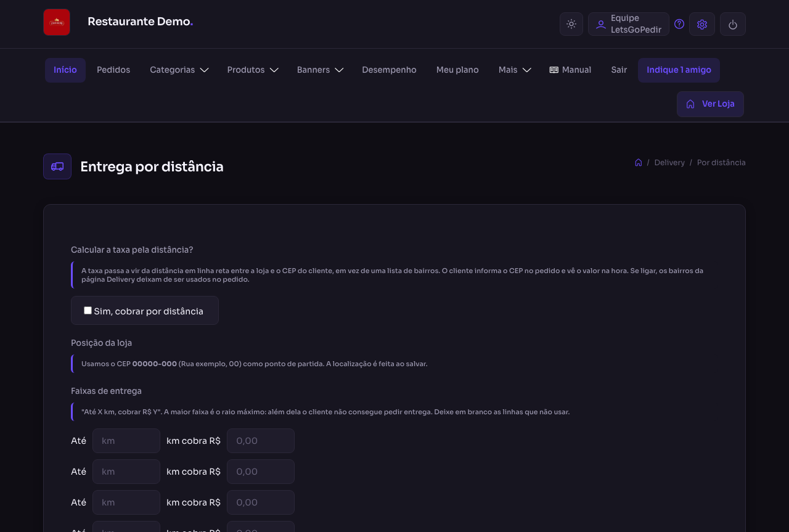The image size is (789, 532).
Task: Focus the second row km distance field
Action: click(126, 472)
